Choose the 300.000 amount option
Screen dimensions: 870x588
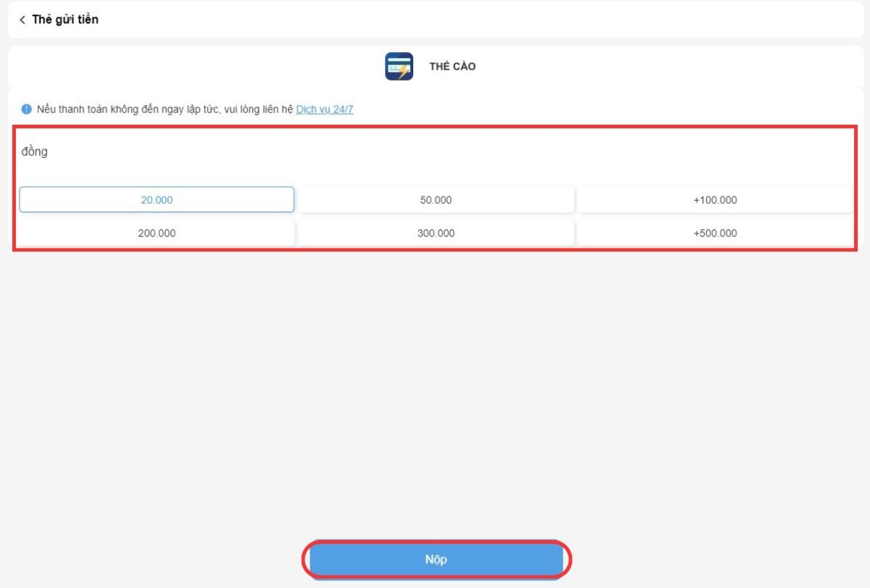(x=436, y=233)
